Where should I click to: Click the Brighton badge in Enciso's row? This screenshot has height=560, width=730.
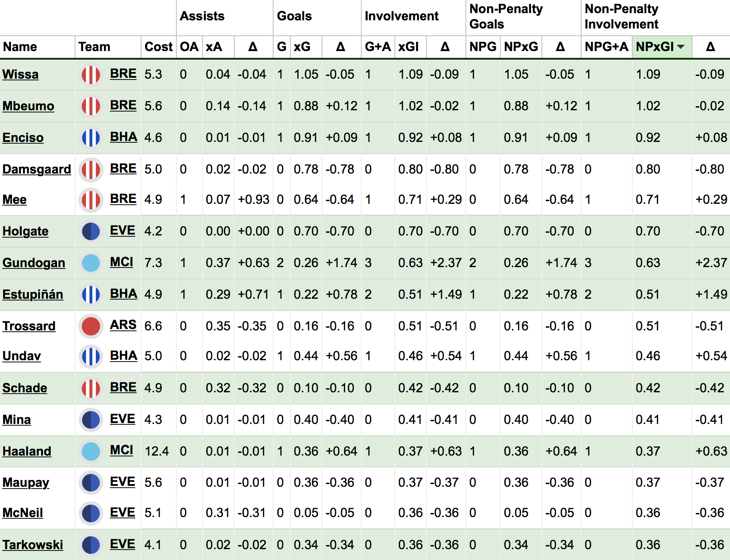pyautogui.click(x=91, y=138)
